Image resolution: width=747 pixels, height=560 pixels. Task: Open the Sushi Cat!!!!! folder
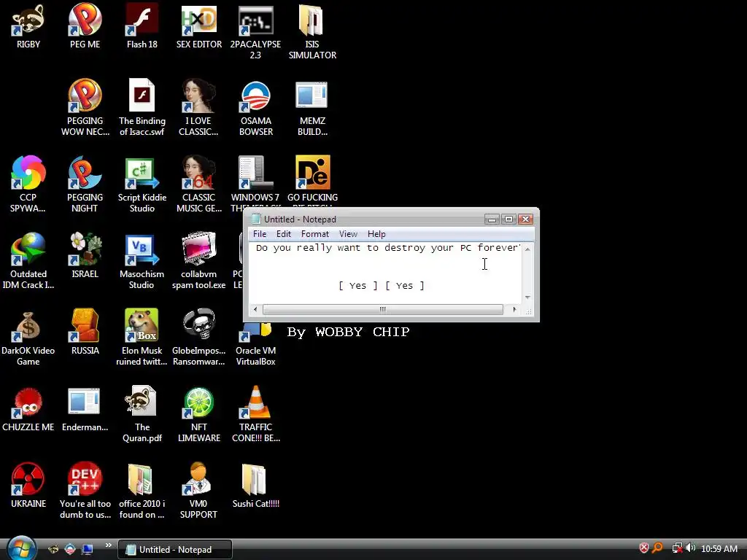click(255, 486)
